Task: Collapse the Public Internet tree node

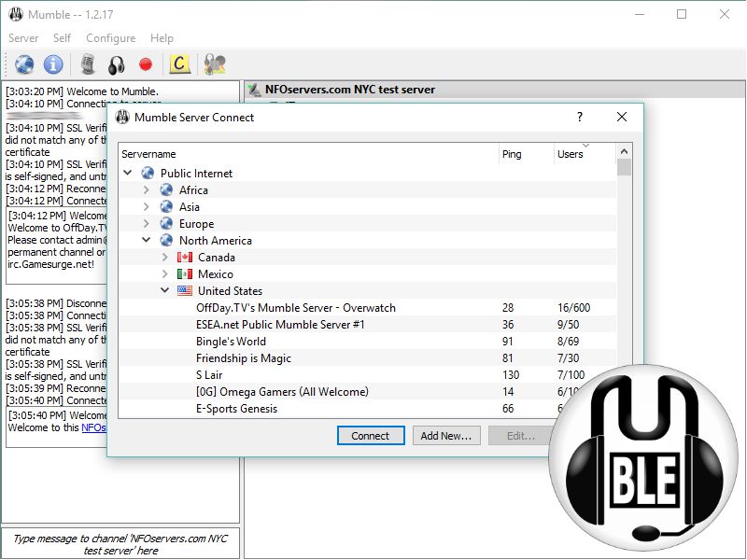Action: [128, 173]
